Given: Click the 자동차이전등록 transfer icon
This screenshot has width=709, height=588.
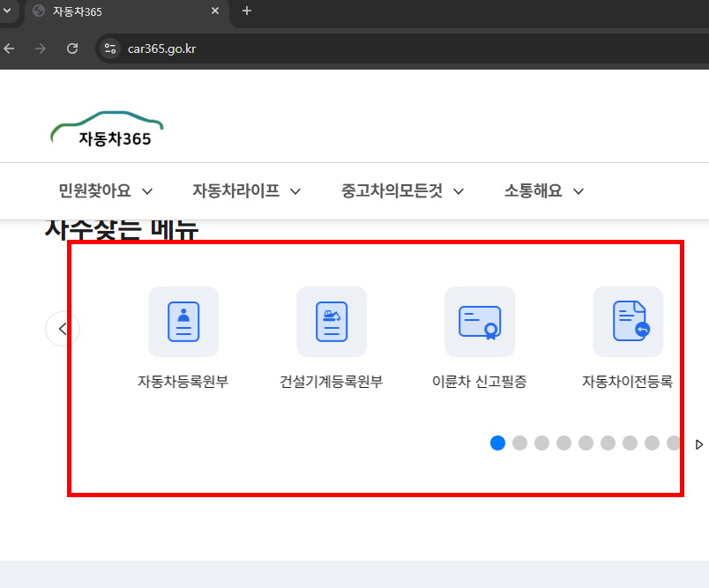Looking at the screenshot, I should pyautogui.click(x=627, y=322).
